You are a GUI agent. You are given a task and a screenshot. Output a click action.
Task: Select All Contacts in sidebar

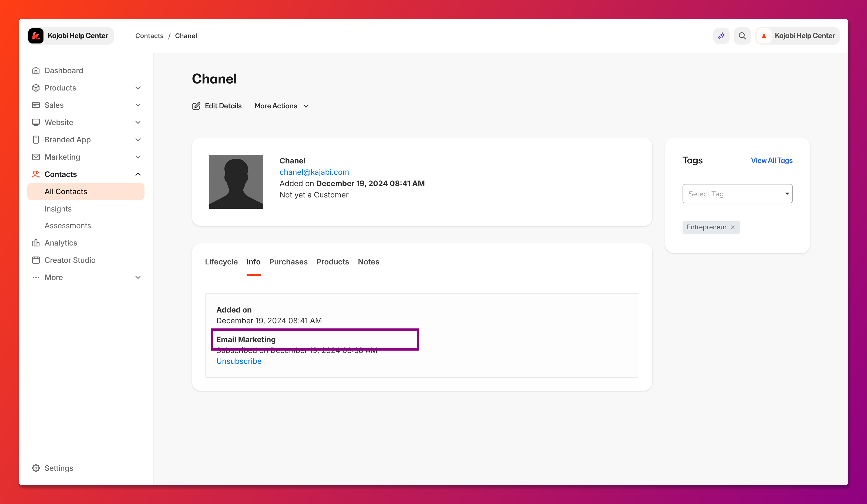pyautogui.click(x=86, y=191)
